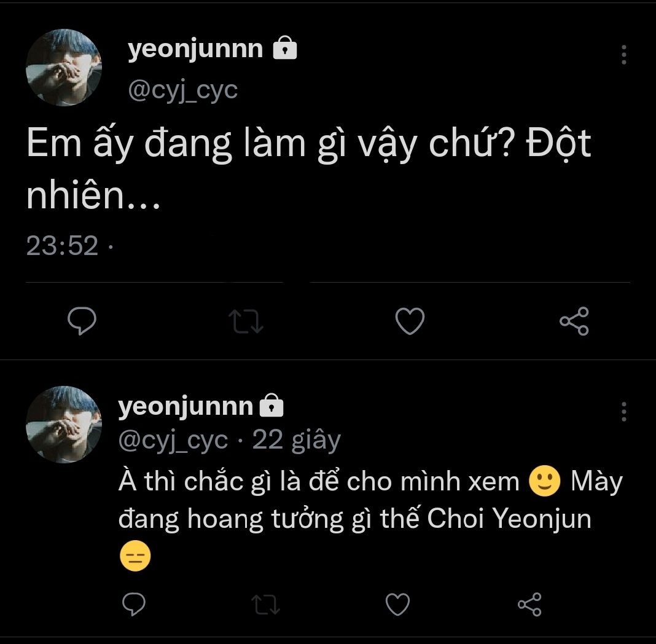
Task: Click the 23:52 timestamp
Action: pyautogui.click(x=62, y=246)
